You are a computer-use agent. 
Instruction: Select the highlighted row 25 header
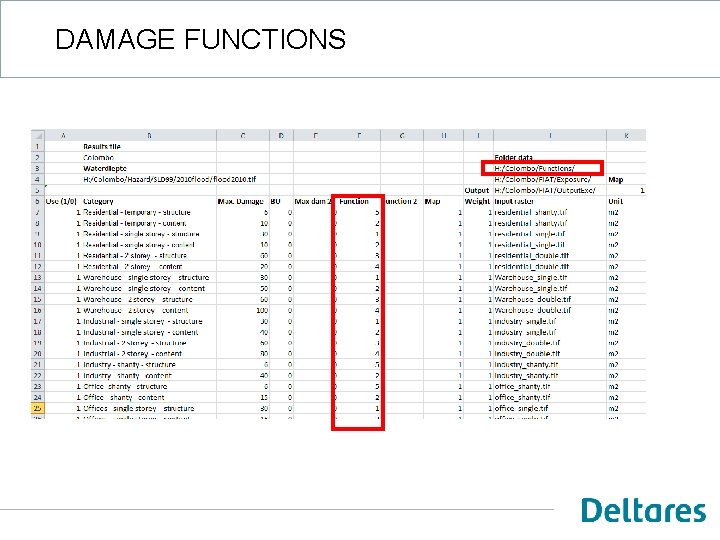[37, 408]
